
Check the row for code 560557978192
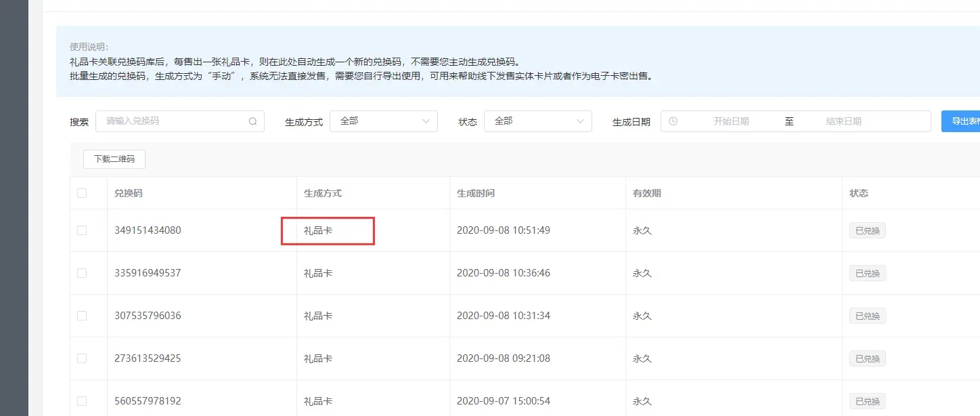click(82, 401)
